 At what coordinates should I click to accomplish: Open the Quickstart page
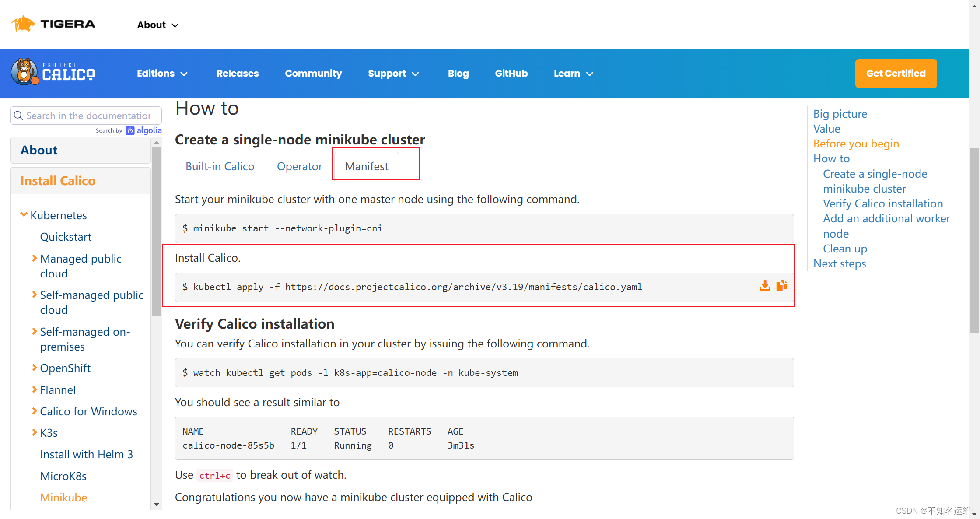pyautogui.click(x=66, y=237)
